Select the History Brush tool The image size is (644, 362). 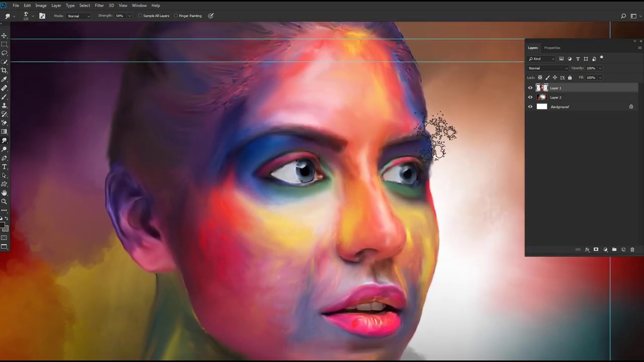(4, 114)
